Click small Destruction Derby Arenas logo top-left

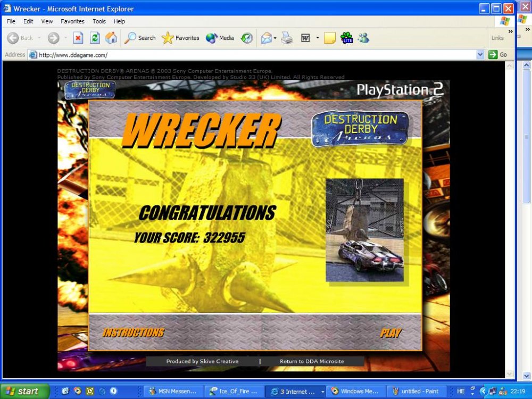(90, 89)
